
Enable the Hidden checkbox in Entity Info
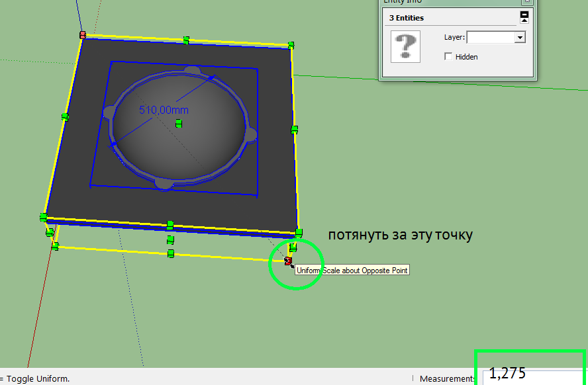tap(448, 57)
